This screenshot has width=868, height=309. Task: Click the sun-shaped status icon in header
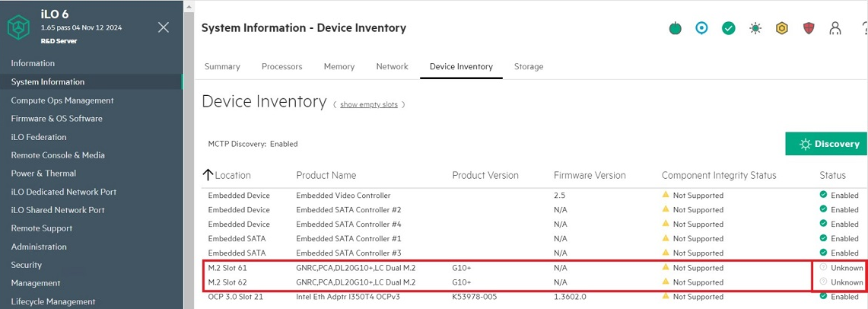tap(755, 28)
